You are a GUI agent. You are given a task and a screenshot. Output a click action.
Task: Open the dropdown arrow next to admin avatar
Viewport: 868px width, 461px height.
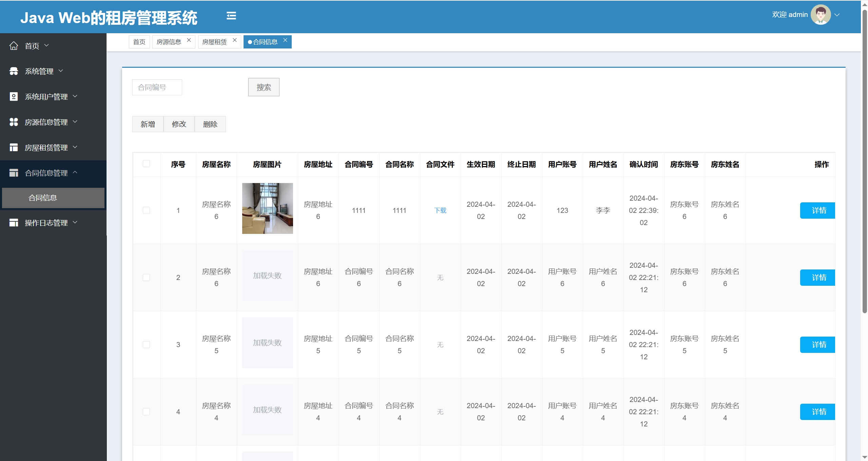(837, 15)
